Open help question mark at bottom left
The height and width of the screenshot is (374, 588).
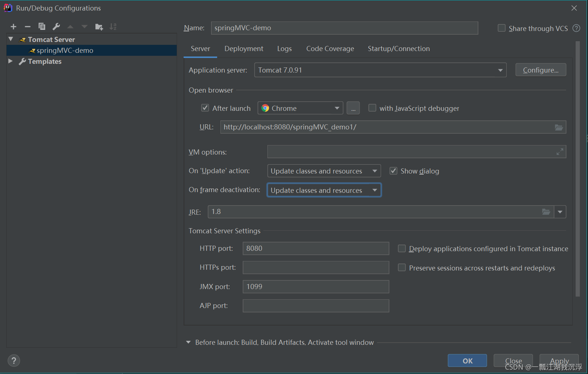(14, 361)
